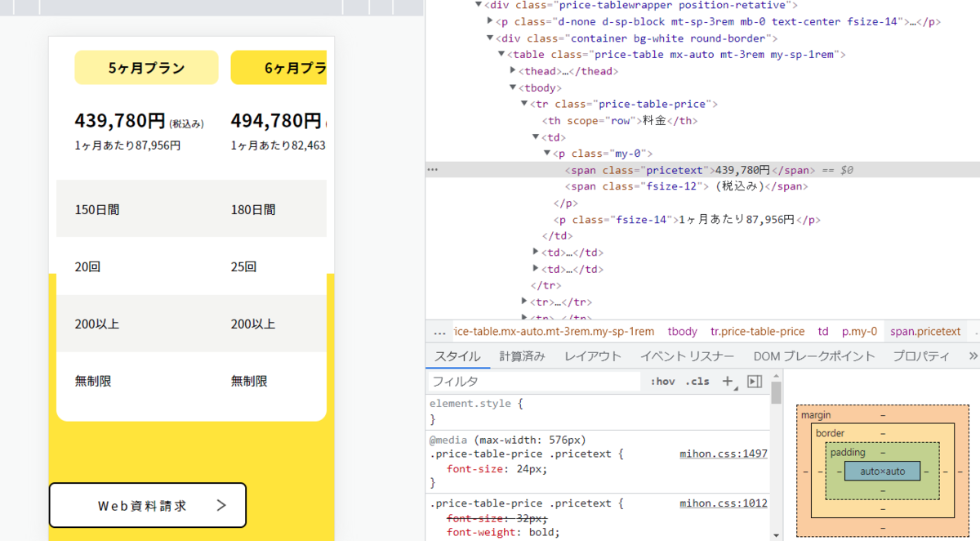Collapse the tr price-table-price row node
The height and width of the screenshot is (541, 980).
point(524,104)
